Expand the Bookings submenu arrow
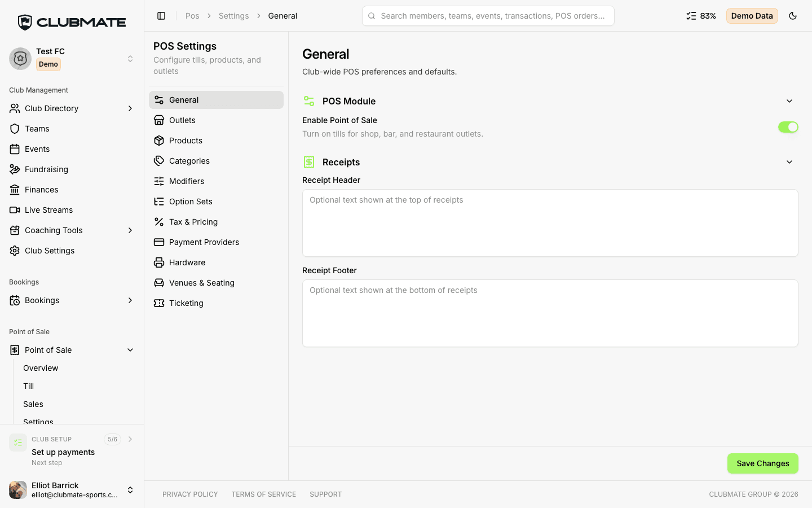Screen dimensions: 812x508 click(130, 300)
